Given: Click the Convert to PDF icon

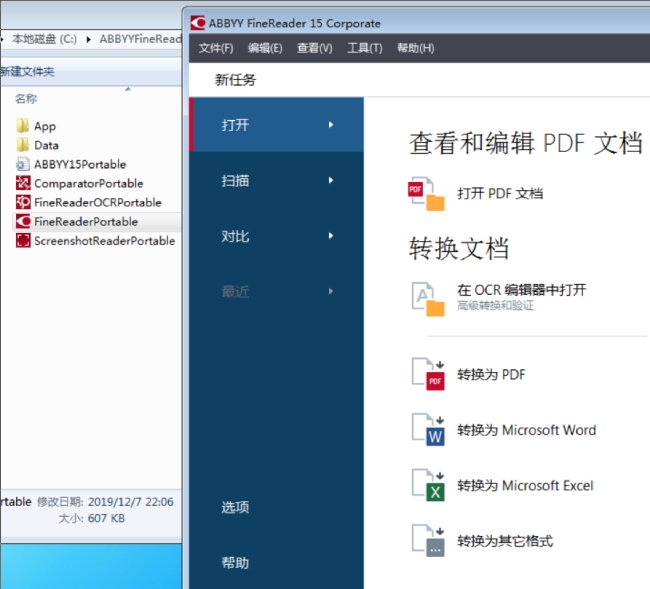Looking at the screenshot, I should pos(427,375).
